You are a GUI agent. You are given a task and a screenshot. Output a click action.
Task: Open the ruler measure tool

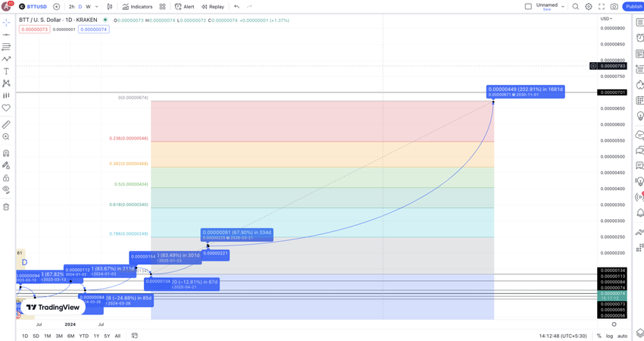click(6, 124)
